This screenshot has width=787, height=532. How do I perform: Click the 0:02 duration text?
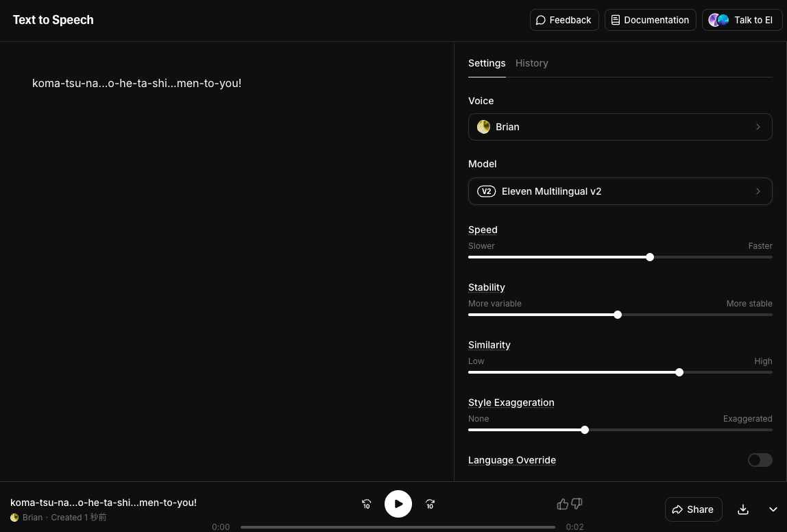(574, 527)
